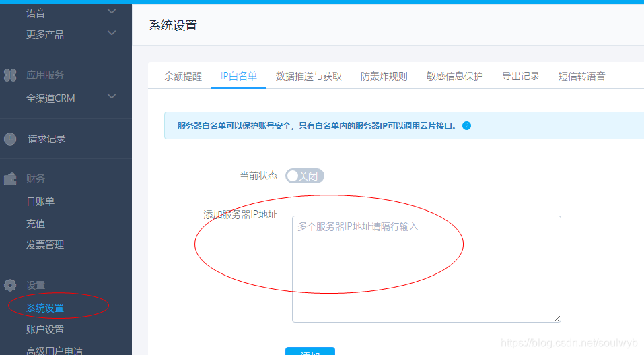Screen dimensions: 644x355
Task: Open 更多产品 in the sidebar
Action: tap(45, 34)
